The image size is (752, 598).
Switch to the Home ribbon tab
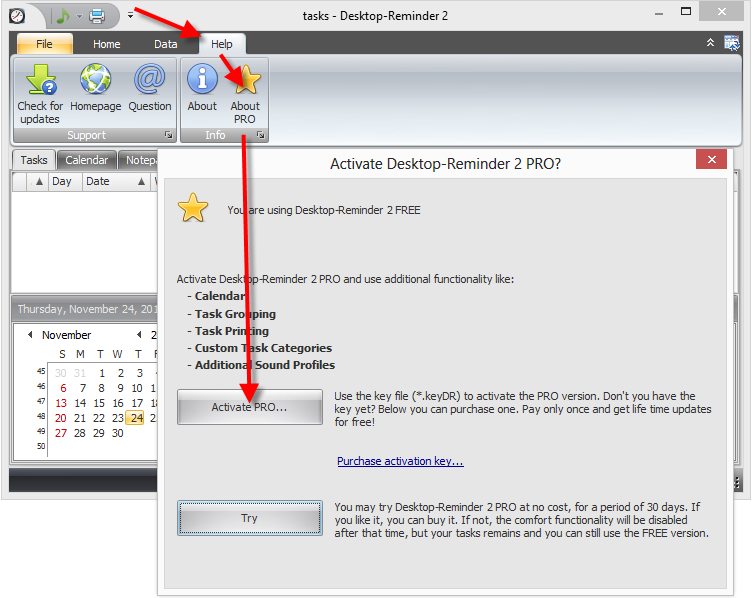pos(106,44)
